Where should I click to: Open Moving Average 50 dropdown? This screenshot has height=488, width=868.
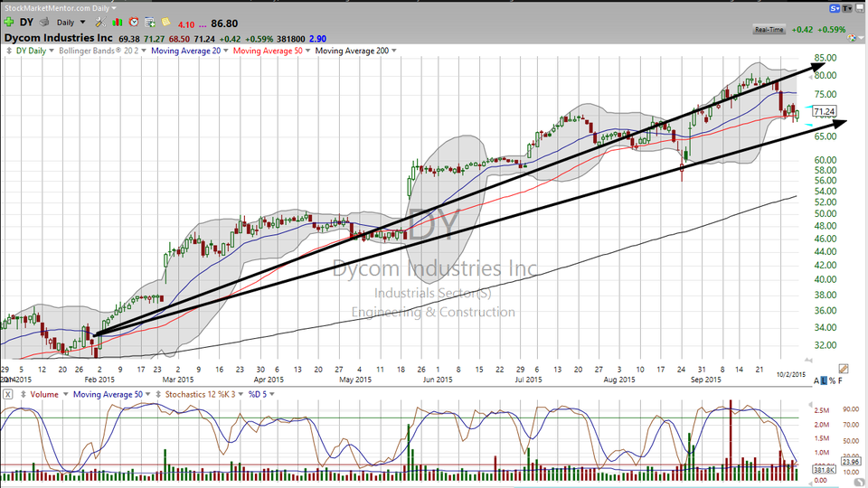tap(307, 51)
